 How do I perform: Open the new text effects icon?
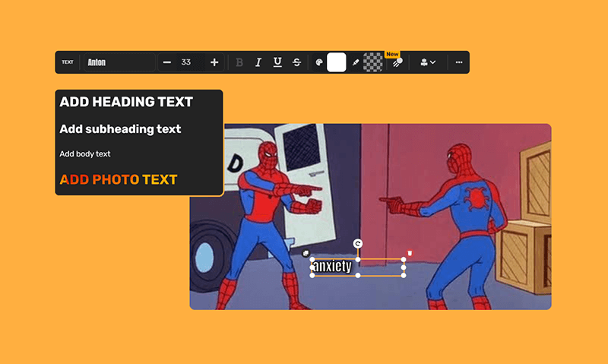tap(397, 63)
